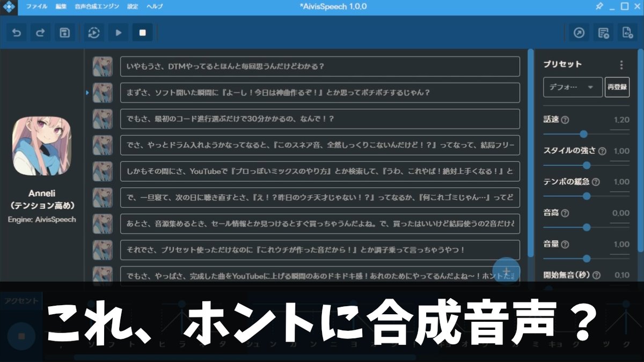Click the テンポの緩急 slider handle
This screenshot has width=644, height=362.
point(587,196)
